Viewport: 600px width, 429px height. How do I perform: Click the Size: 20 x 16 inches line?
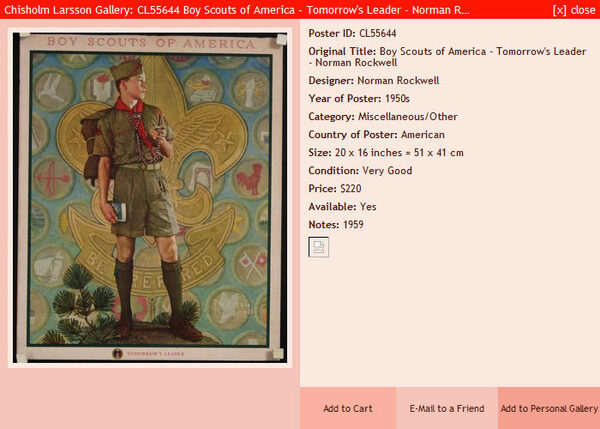386,152
